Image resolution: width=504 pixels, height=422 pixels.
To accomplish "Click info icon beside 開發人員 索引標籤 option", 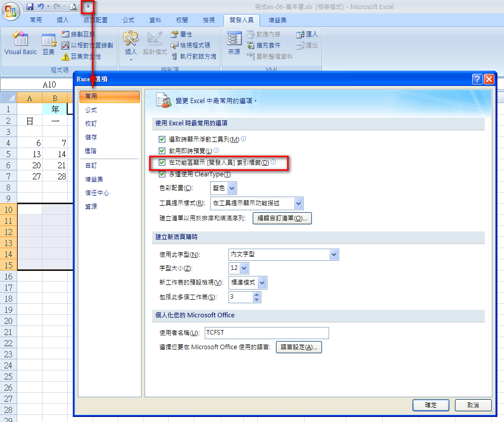I will coord(273,162).
